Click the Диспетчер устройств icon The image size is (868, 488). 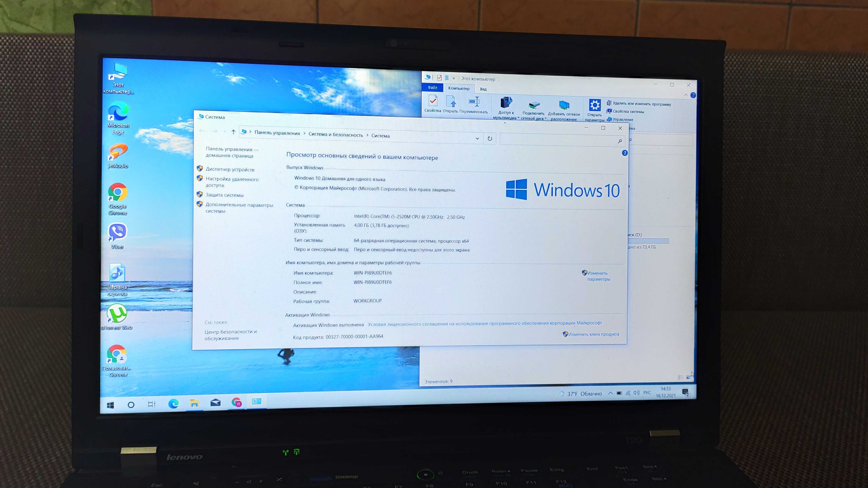point(230,169)
